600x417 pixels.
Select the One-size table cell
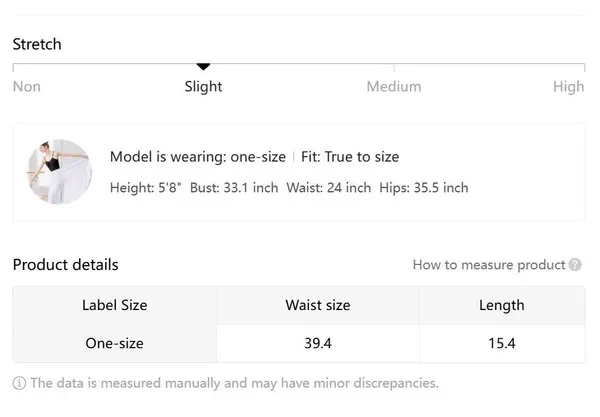coord(114,343)
